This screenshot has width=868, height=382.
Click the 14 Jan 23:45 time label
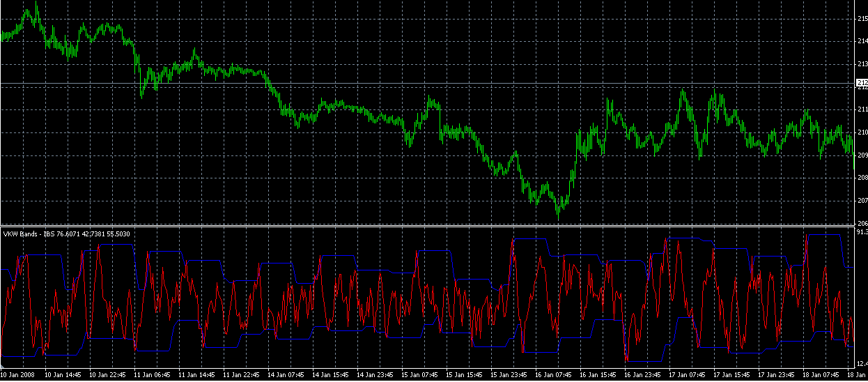pyautogui.click(x=375, y=375)
